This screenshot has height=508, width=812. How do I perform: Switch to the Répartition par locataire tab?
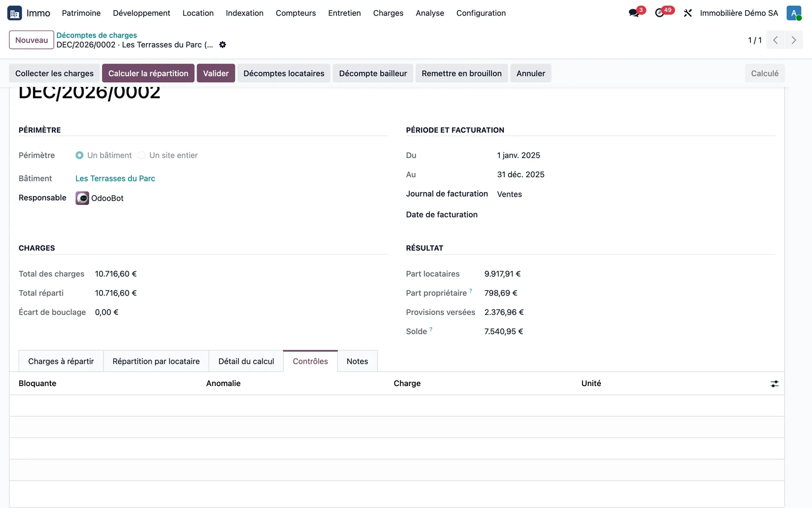coord(156,361)
